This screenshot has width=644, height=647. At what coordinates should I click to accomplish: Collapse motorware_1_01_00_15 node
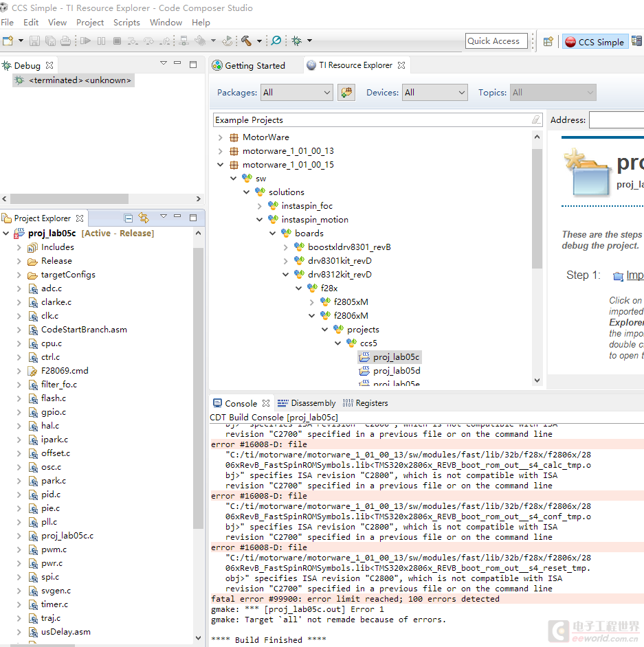221,165
